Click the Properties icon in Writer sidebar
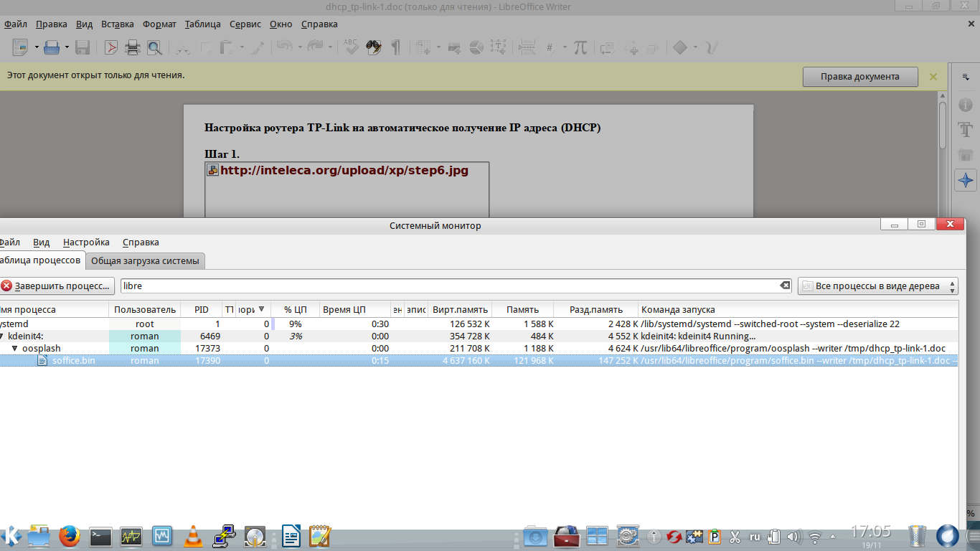980x551 pixels. [966, 105]
